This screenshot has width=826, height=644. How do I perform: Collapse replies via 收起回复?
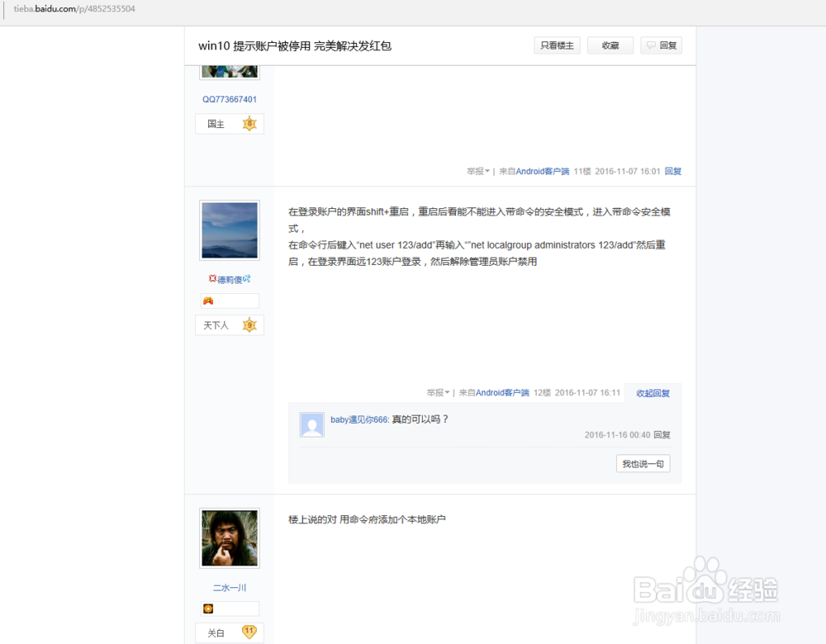pos(652,392)
